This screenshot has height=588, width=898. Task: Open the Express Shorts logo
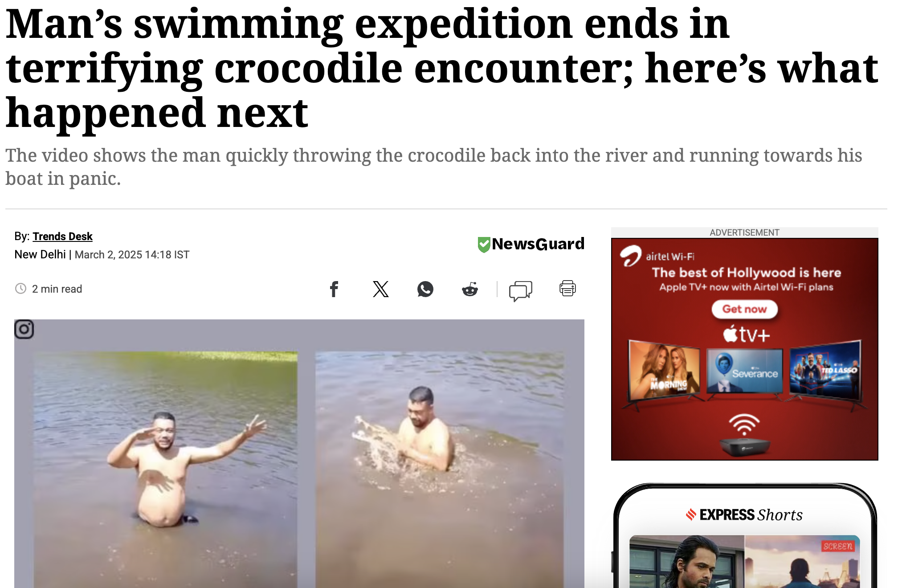(744, 515)
